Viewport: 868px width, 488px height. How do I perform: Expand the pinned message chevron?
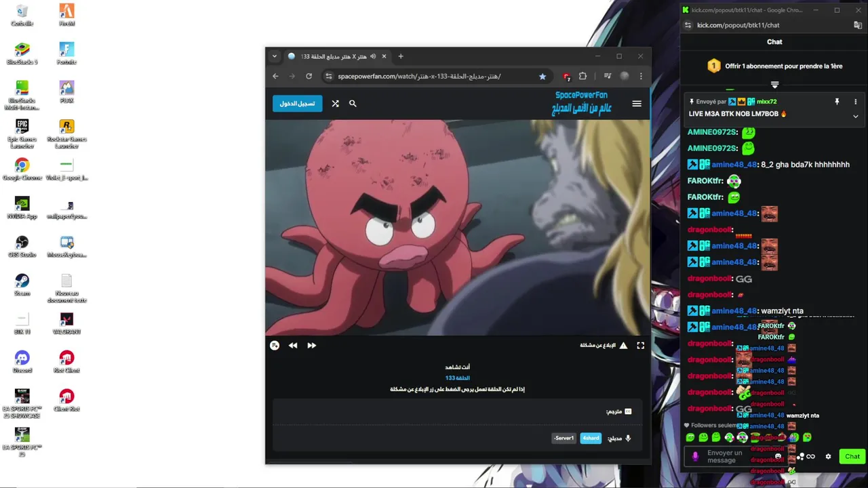click(855, 116)
